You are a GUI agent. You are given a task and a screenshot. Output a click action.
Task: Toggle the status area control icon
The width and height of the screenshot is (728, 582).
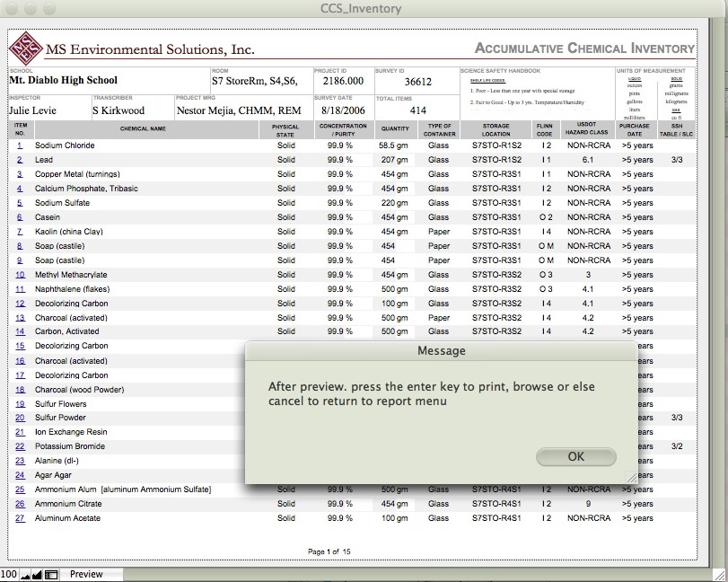pos(50,575)
